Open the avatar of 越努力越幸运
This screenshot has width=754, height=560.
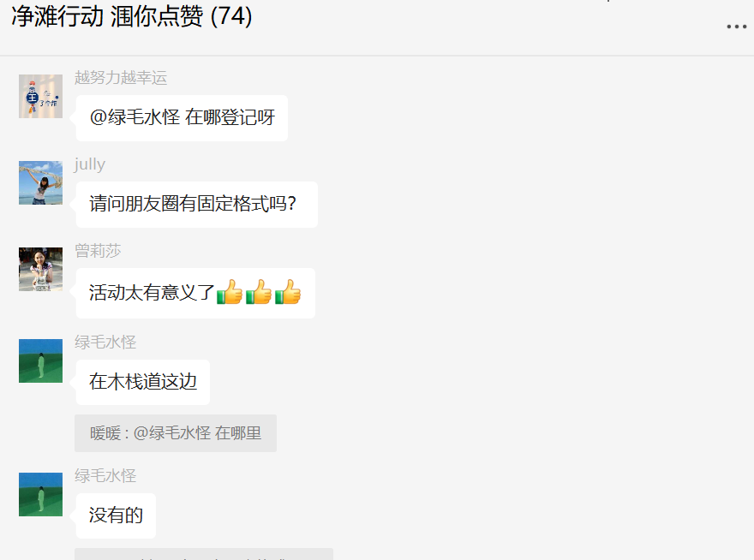tap(40, 96)
